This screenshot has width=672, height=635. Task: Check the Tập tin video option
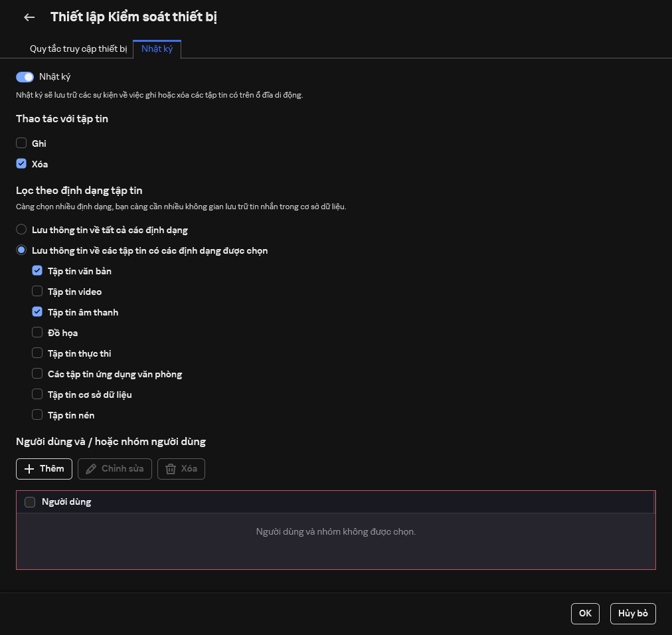coord(37,292)
